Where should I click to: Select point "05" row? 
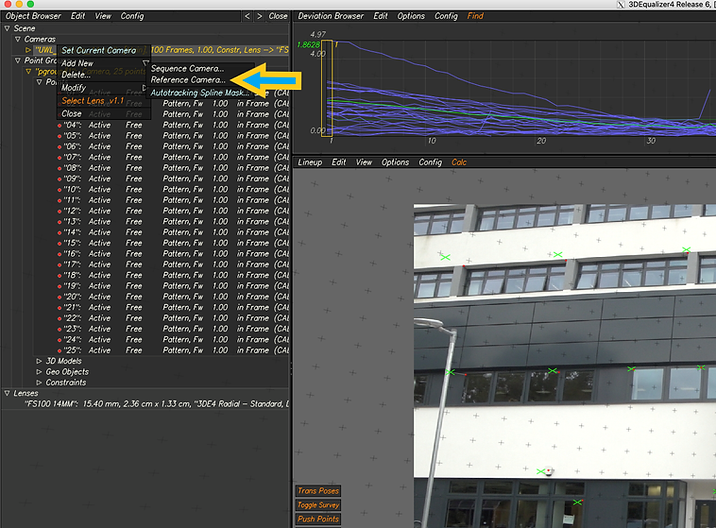pos(174,136)
